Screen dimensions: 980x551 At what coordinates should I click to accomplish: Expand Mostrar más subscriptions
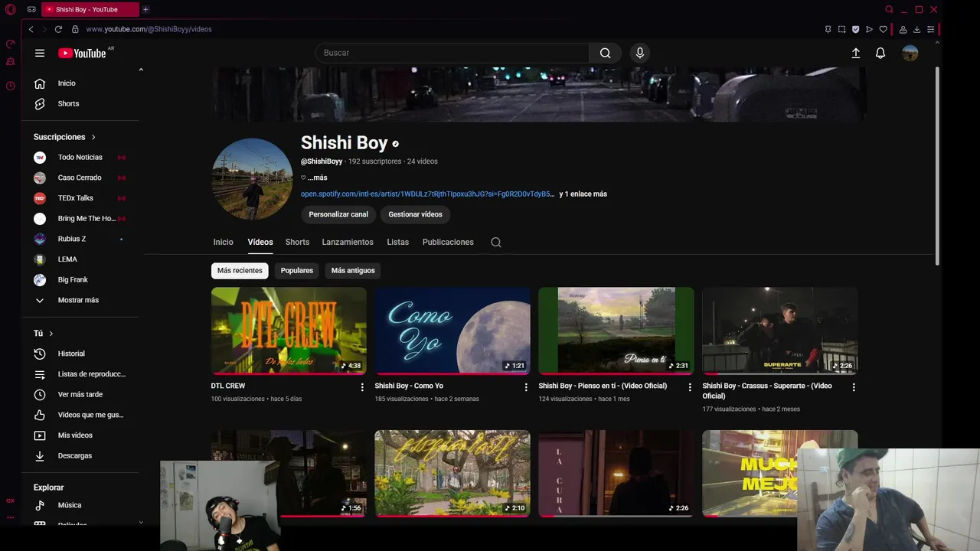(80, 300)
